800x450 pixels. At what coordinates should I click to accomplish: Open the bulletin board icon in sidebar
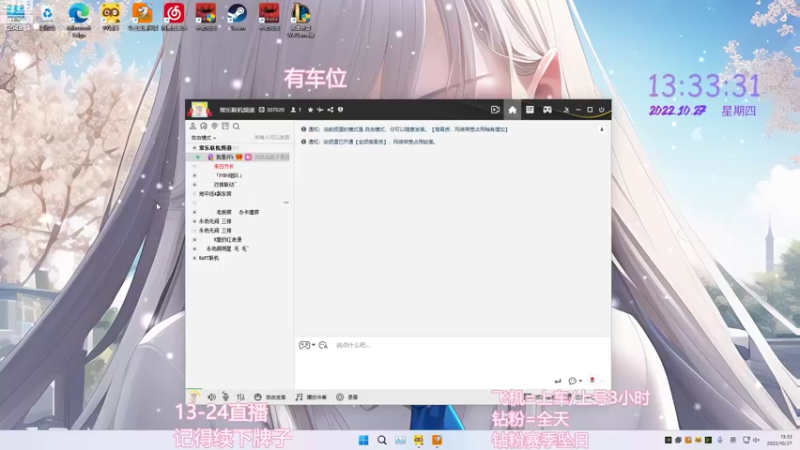point(225,126)
